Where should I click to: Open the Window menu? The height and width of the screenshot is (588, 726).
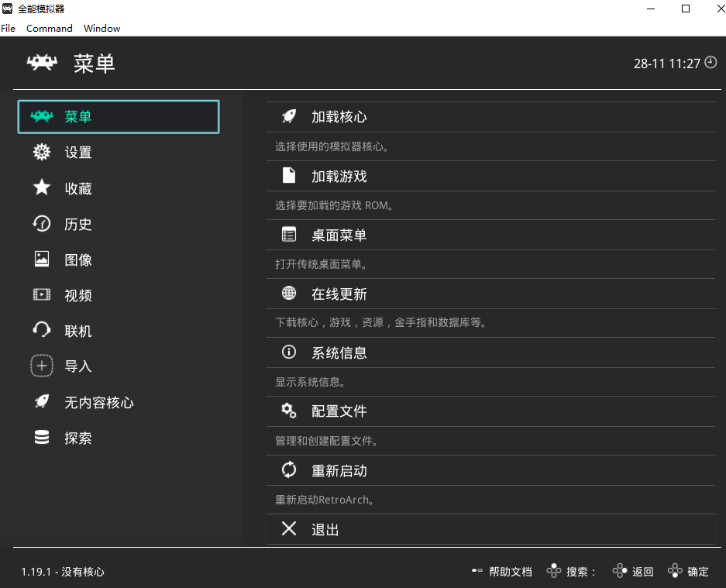(102, 28)
